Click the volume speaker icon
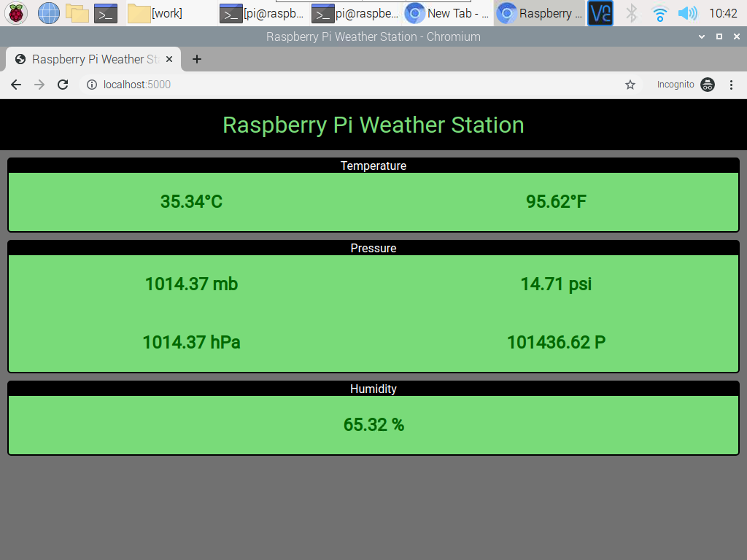This screenshot has width=747, height=560. pyautogui.click(x=687, y=13)
